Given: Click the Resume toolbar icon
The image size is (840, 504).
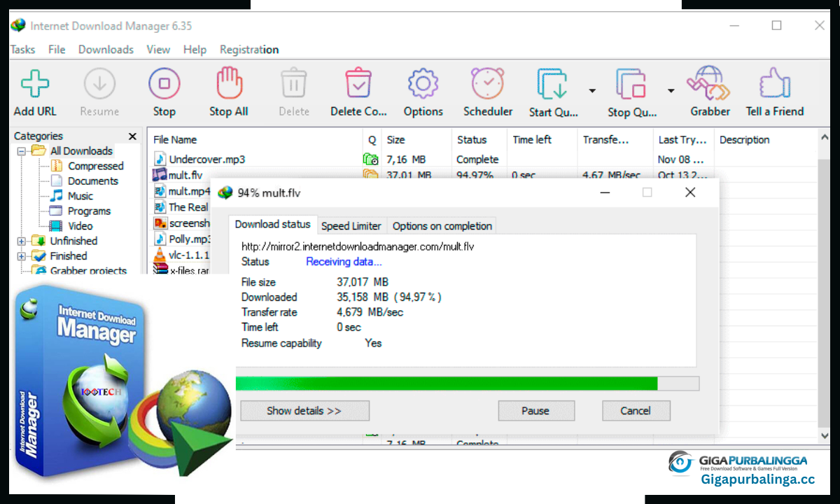Looking at the screenshot, I should (99, 84).
